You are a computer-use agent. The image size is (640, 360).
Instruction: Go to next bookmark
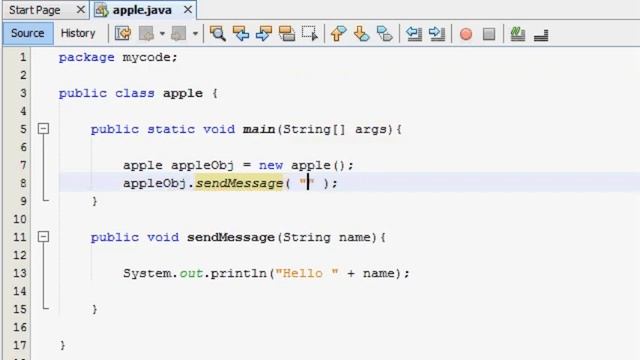tap(361, 33)
